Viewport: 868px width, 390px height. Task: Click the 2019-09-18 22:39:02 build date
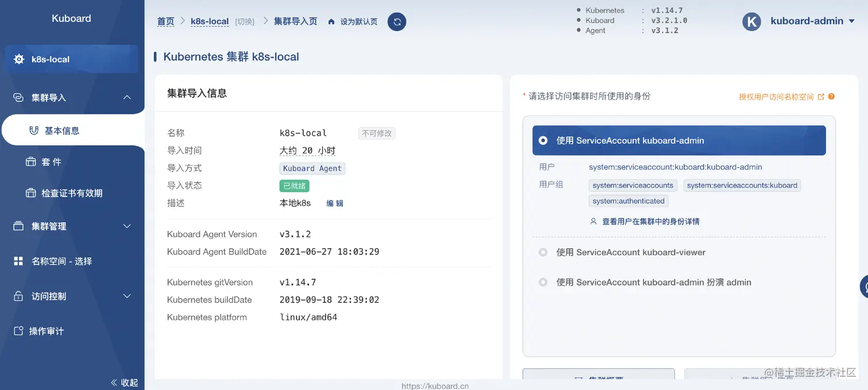(x=329, y=300)
